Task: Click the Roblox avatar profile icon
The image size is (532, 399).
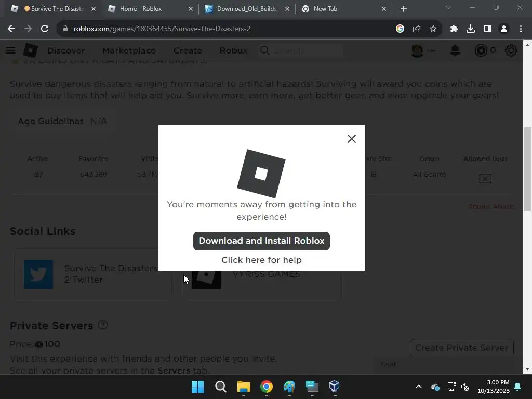Action: [x=417, y=50]
